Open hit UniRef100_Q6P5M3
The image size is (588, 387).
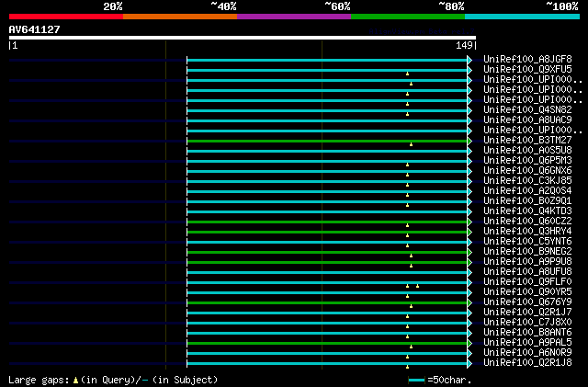tap(527, 161)
